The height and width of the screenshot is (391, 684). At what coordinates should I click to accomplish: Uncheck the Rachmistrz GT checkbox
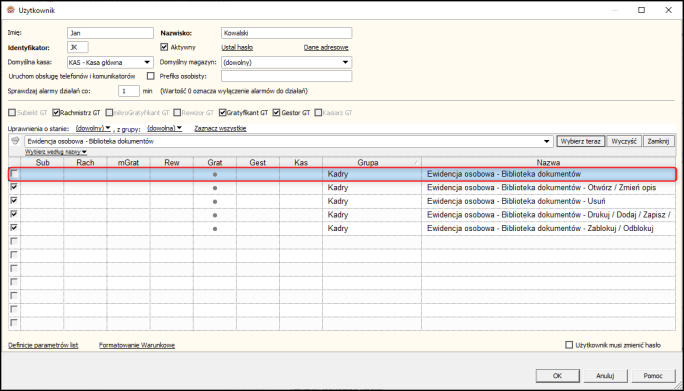coord(56,113)
